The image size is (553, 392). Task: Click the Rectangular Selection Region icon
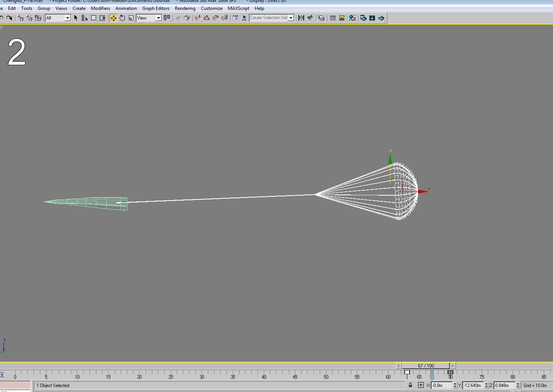coord(94,18)
